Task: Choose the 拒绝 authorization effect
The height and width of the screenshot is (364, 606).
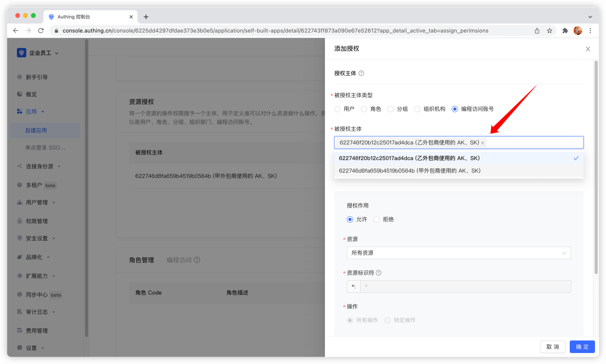Action: pyautogui.click(x=377, y=219)
